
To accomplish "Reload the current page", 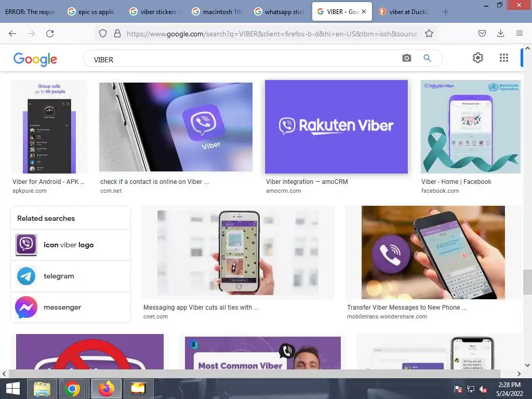I will pyautogui.click(x=50, y=34).
